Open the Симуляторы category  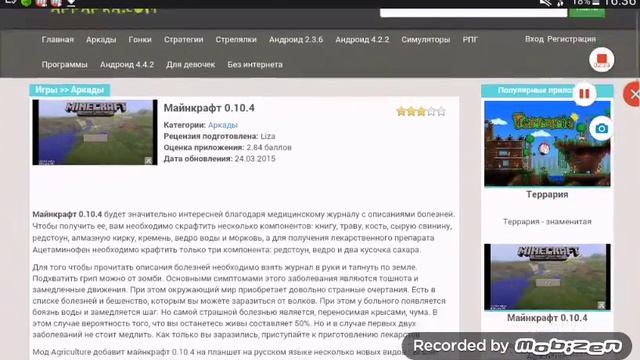tap(425, 40)
